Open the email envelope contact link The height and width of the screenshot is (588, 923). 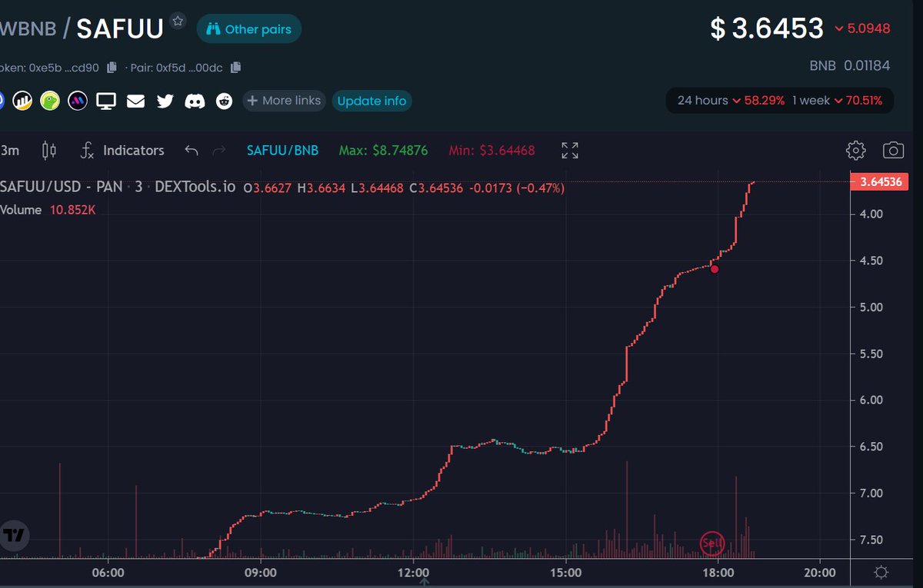pos(135,101)
